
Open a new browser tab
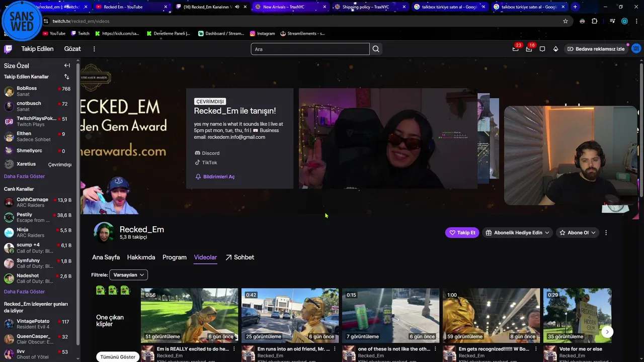pos(575,7)
